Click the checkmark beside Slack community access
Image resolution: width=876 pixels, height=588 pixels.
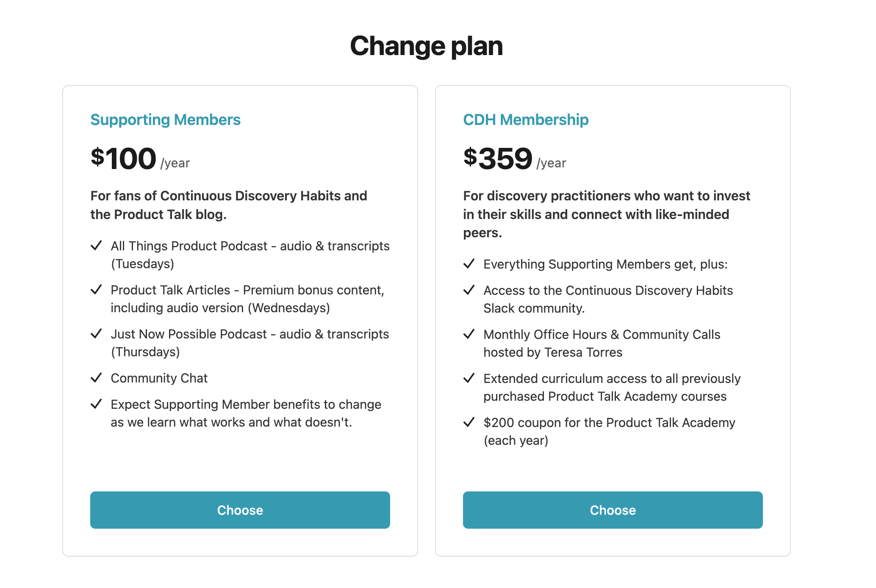(470, 290)
